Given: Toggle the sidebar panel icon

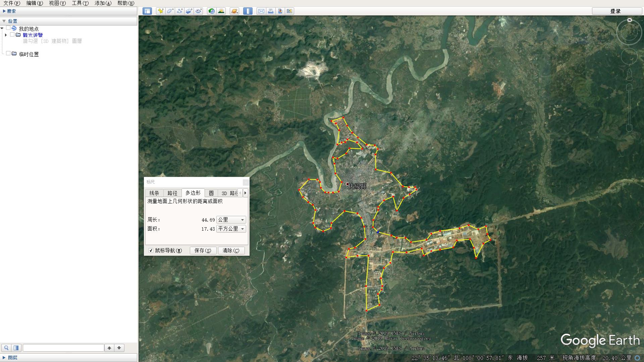Looking at the screenshot, I should [x=147, y=11].
